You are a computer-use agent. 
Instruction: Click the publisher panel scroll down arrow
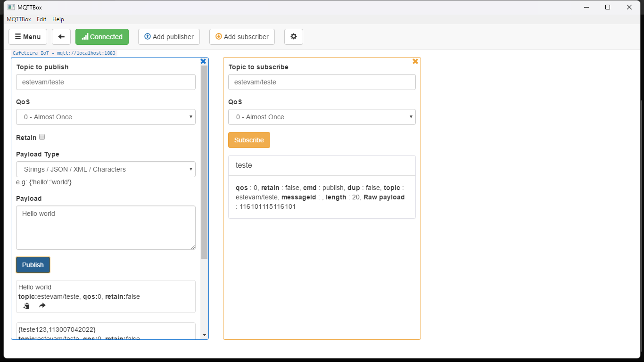coord(204,335)
